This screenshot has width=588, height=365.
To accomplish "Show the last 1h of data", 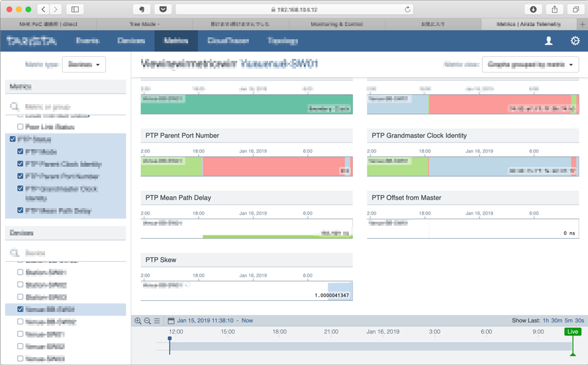I will (x=546, y=321).
